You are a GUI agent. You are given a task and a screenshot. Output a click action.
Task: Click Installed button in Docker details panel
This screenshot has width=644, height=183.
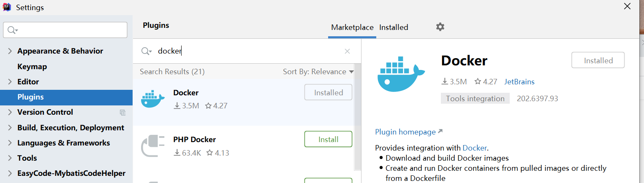click(x=598, y=60)
